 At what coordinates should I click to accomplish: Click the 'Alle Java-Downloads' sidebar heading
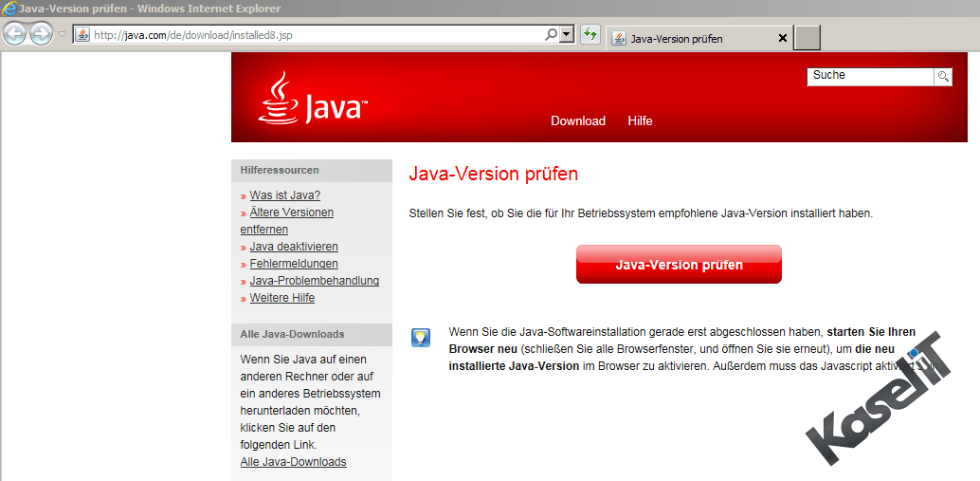(x=292, y=335)
